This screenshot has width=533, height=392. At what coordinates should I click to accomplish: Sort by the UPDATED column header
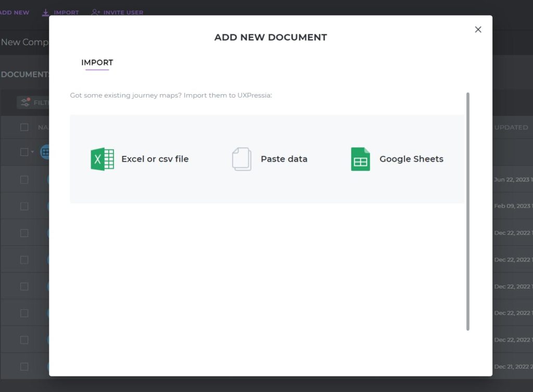[x=511, y=127]
